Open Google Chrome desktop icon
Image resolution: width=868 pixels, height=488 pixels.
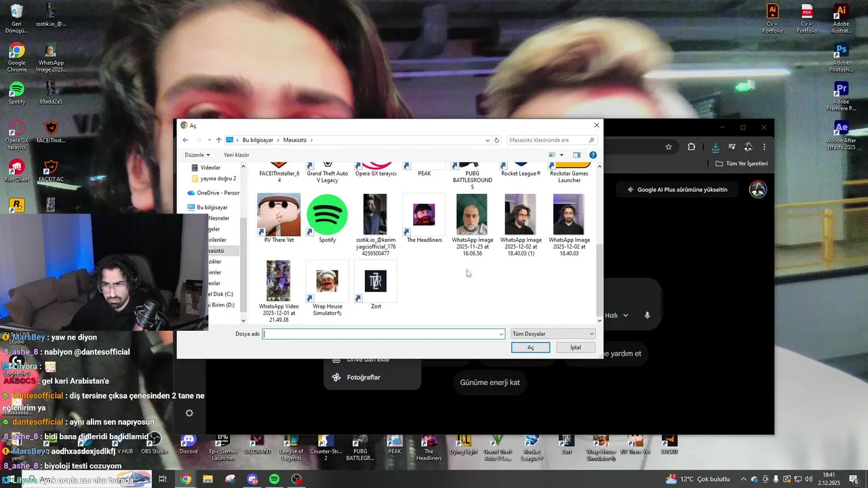tap(17, 58)
